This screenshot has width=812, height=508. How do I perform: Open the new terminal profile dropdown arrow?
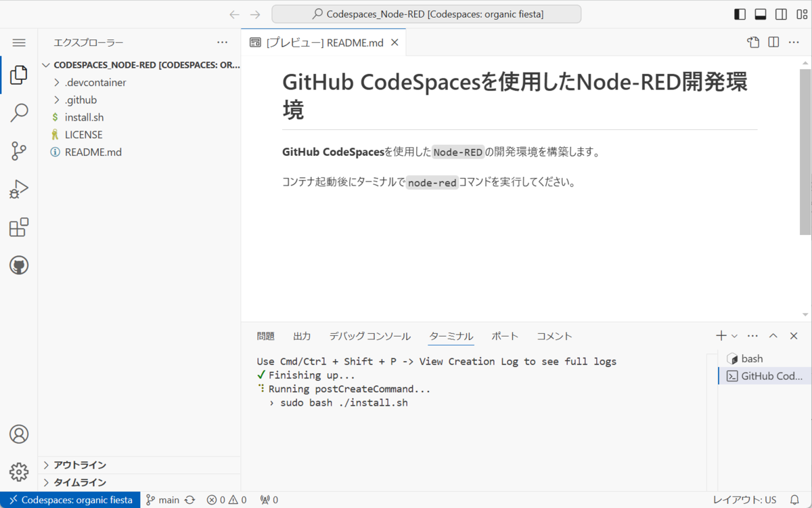[734, 336]
